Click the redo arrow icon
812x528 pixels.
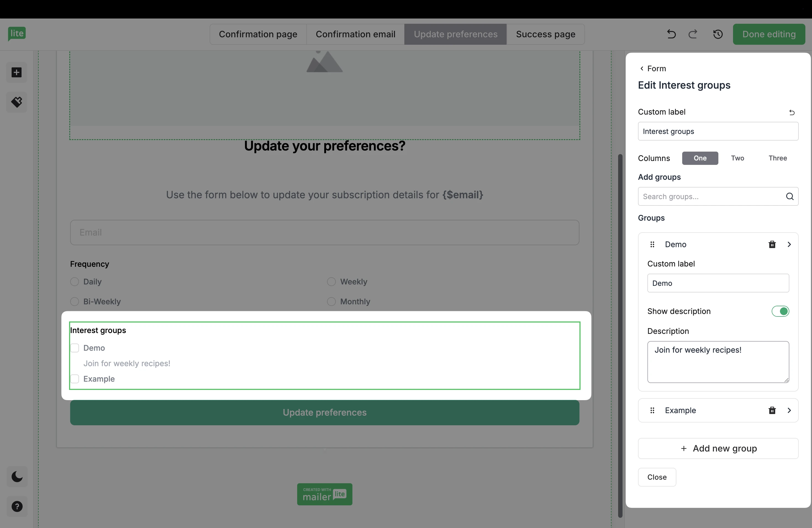[x=693, y=34]
